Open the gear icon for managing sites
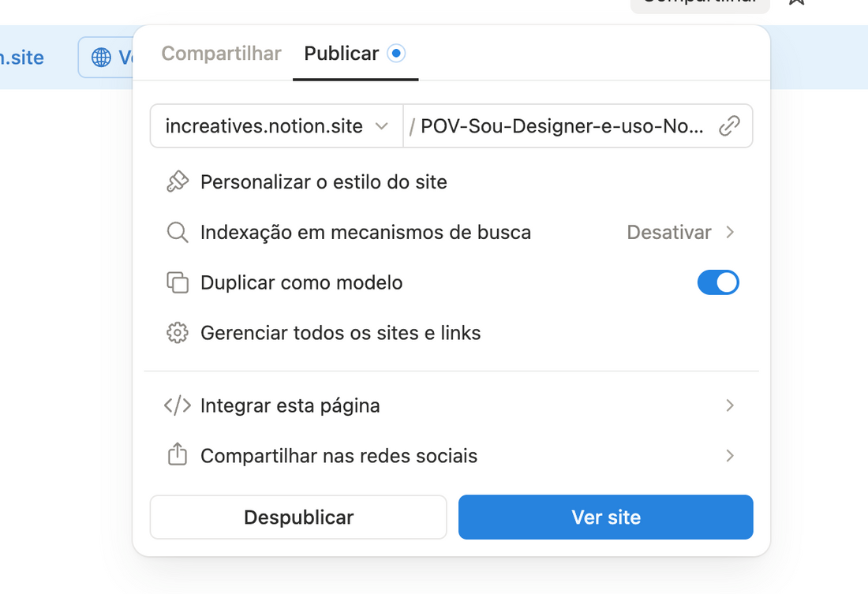Screen dimensions: 868x594 click(x=178, y=333)
